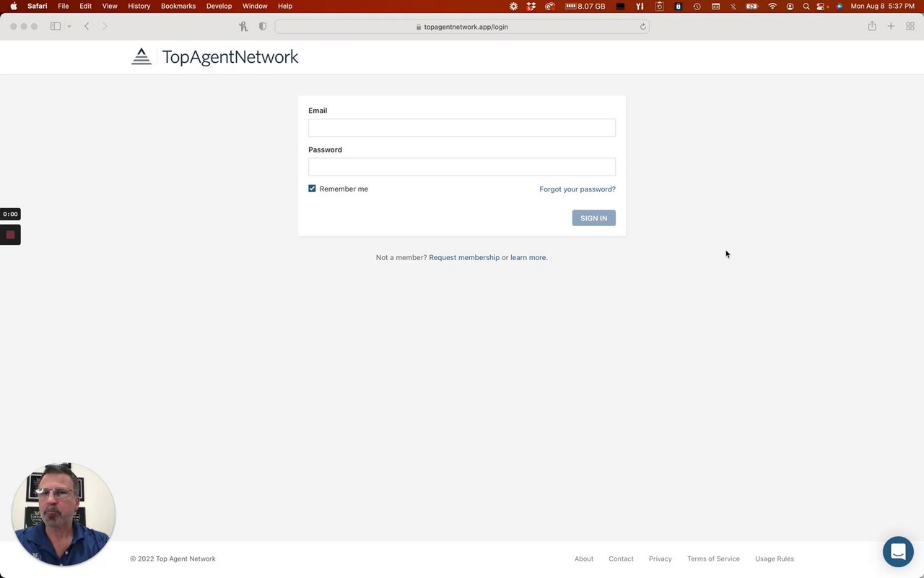Click the 0:00 recording timer
This screenshot has width=924, height=578.
[x=10, y=214]
